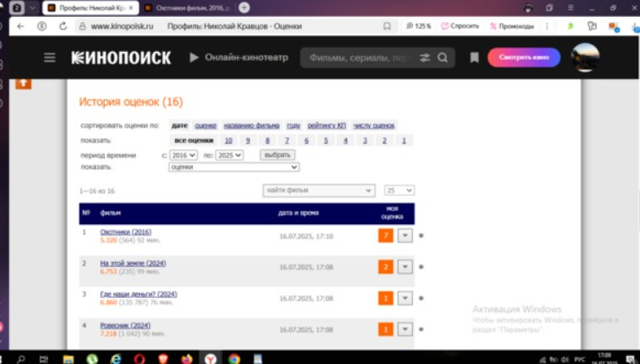Open the найти фильм dropdown
The height and width of the screenshot is (364, 640).
[319, 191]
